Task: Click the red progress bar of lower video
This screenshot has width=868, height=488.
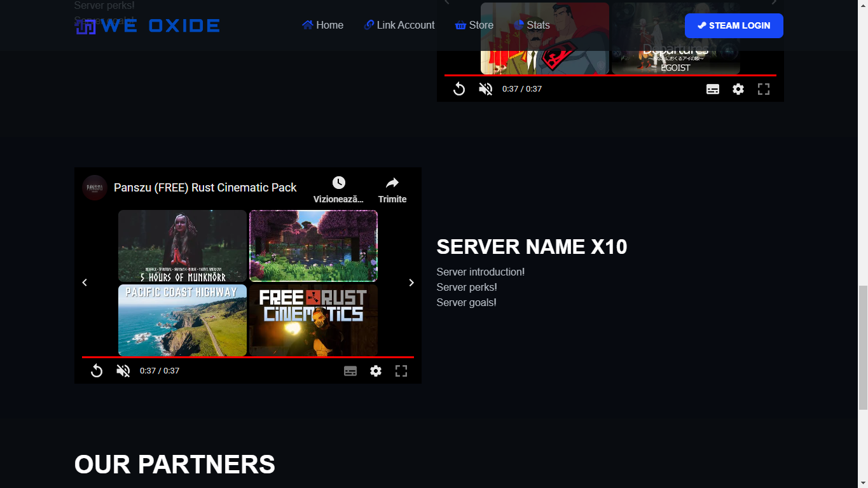Action: [248, 357]
